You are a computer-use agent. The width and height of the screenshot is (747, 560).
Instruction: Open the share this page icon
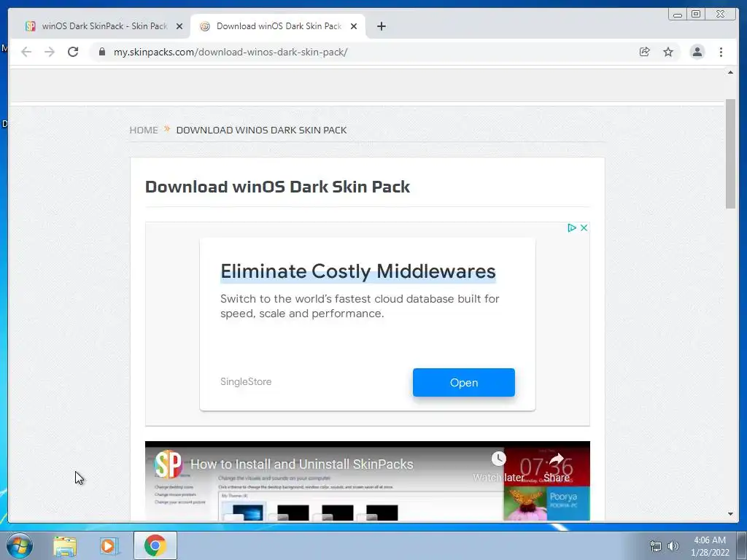645,52
